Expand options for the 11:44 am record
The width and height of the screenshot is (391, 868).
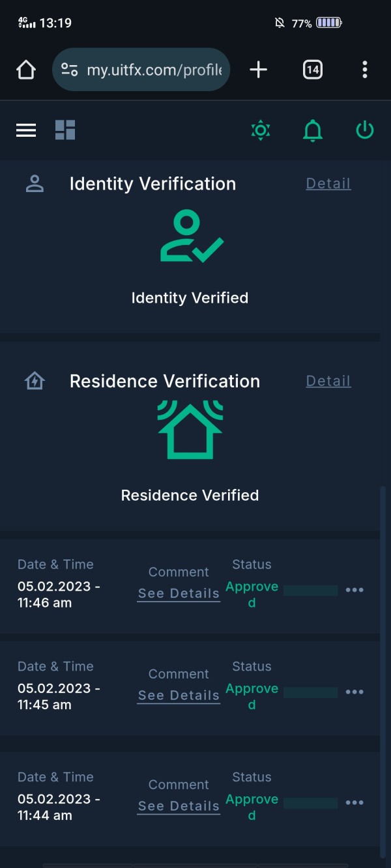(355, 803)
